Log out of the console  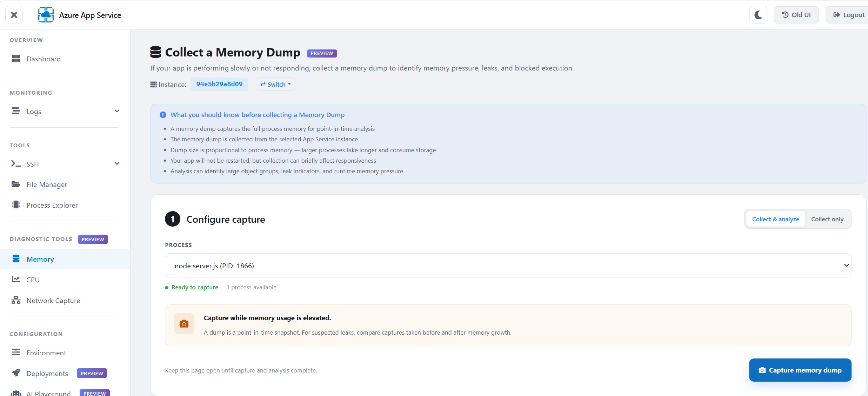pyautogui.click(x=849, y=15)
